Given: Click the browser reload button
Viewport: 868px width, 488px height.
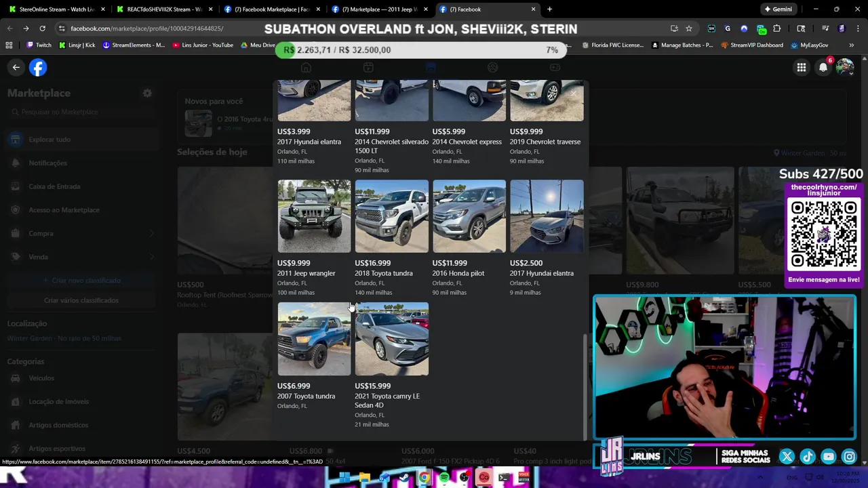Looking at the screenshot, I should (42, 28).
